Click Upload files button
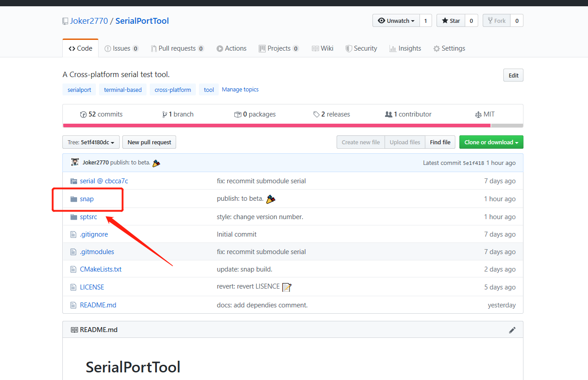 405,142
